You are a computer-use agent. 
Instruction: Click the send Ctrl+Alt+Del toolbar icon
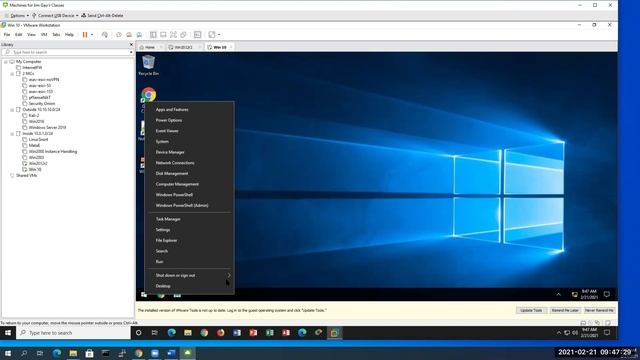[x=105, y=35]
